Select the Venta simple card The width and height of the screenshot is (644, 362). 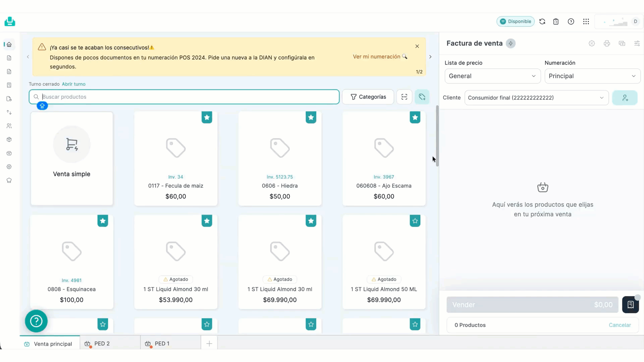72,158
